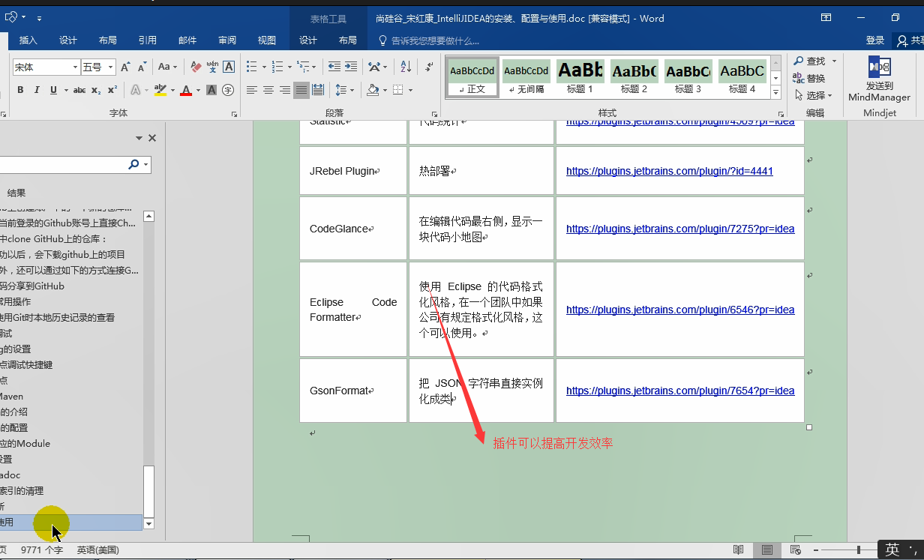Decrease paragraph indent
The width and height of the screenshot is (924, 560).
[334, 67]
